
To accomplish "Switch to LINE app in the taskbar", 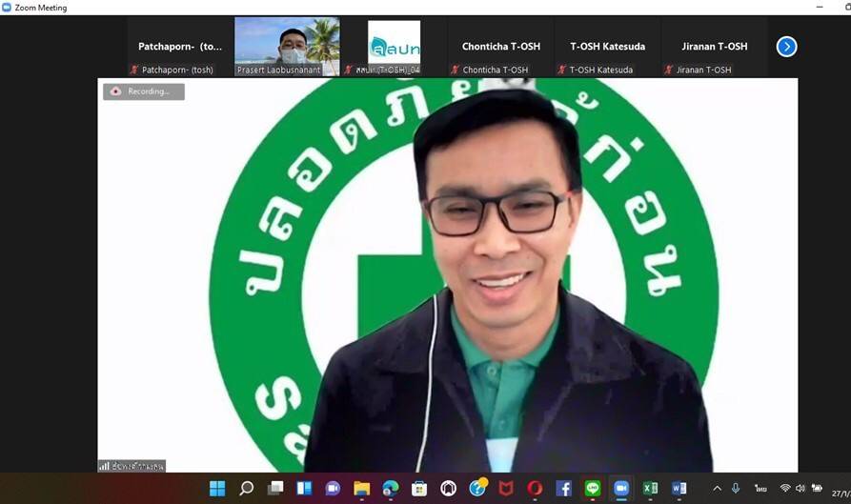I will click(593, 488).
